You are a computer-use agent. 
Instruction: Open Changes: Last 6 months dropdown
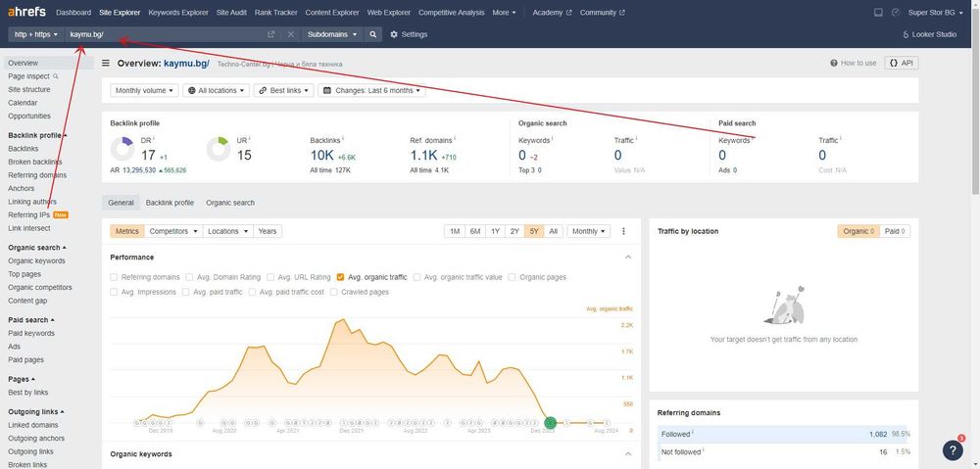tap(371, 90)
